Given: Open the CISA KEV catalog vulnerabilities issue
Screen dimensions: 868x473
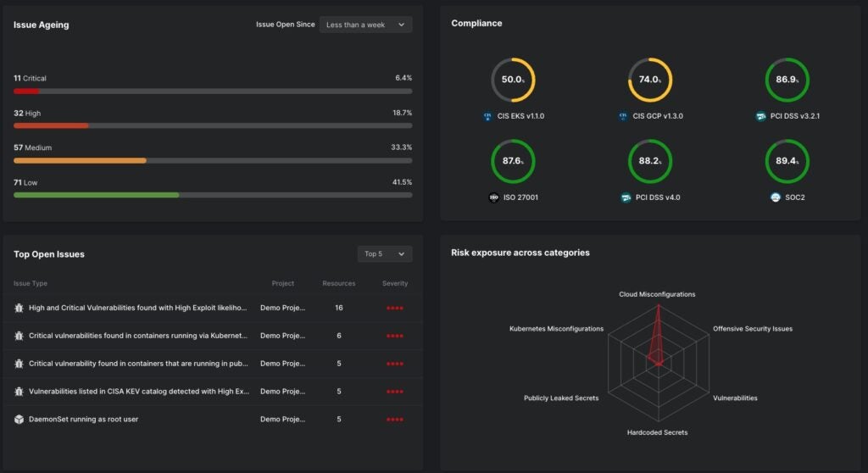Looking at the screenshot, I should tap(139, 392).
